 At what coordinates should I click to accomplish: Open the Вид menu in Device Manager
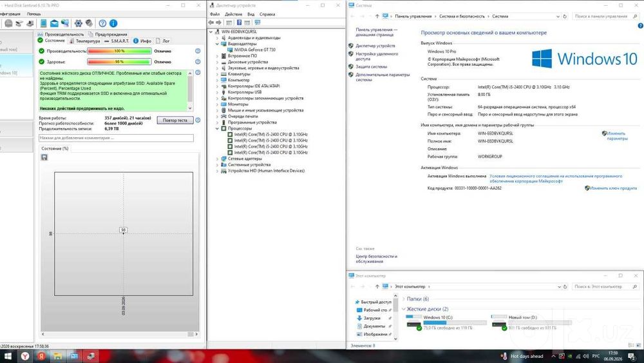(251, 14)
